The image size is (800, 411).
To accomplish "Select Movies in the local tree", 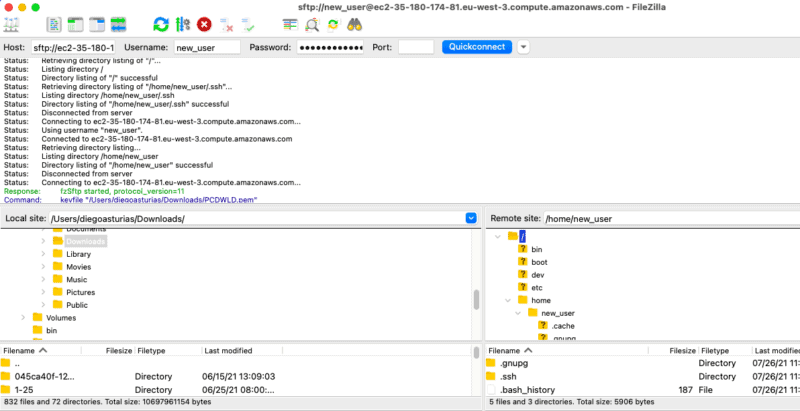I will pyautogui.click(x=79, y=267).
